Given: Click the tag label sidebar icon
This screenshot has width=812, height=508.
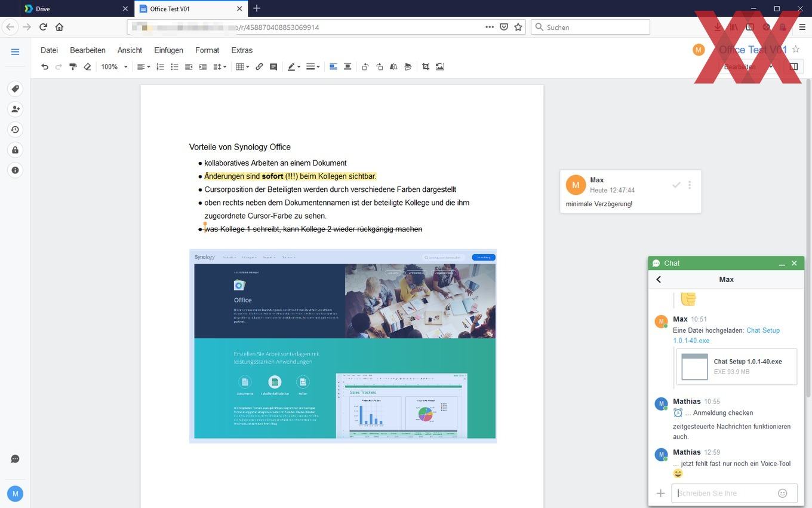Looking at the screenshot, I should [x=16, y=89].
